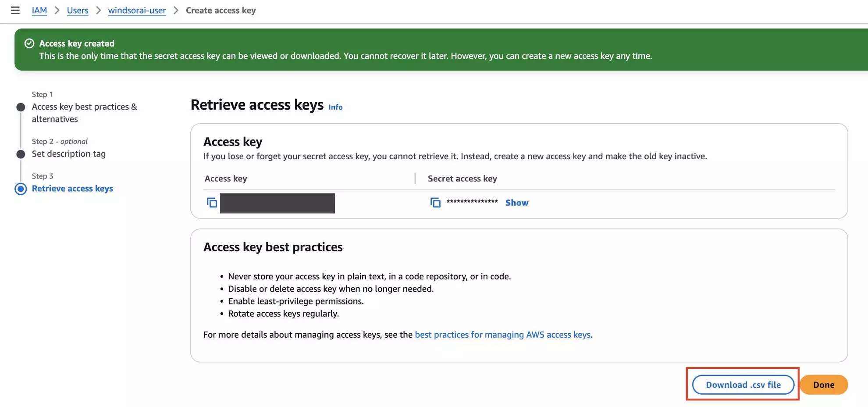868x407 pixels.
Task: Go to IAM in the breadcrumb
Action: [x=39, y=10]
